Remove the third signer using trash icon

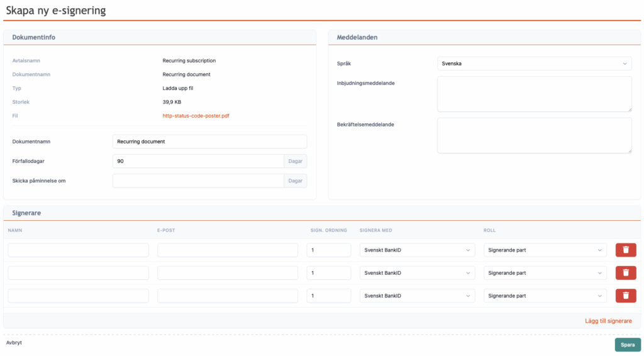625,296
